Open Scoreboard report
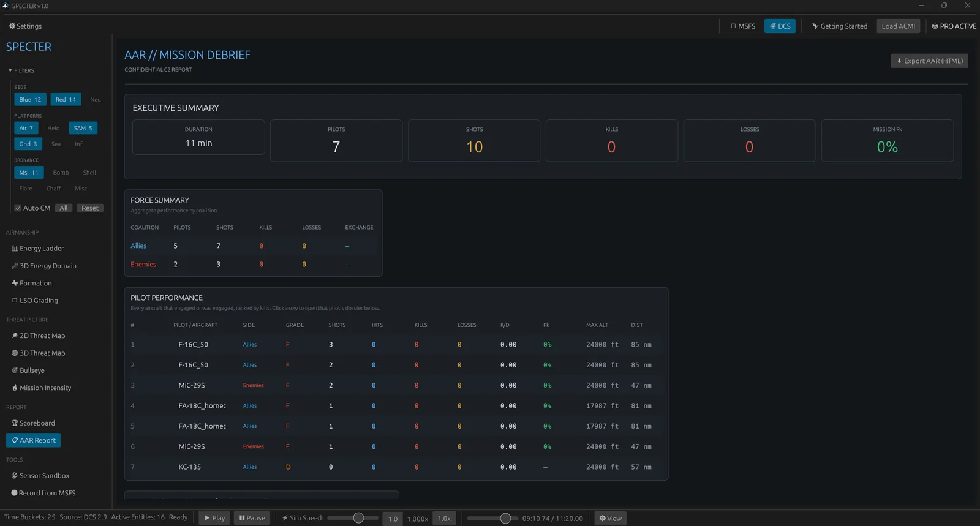 coord(33,423)
